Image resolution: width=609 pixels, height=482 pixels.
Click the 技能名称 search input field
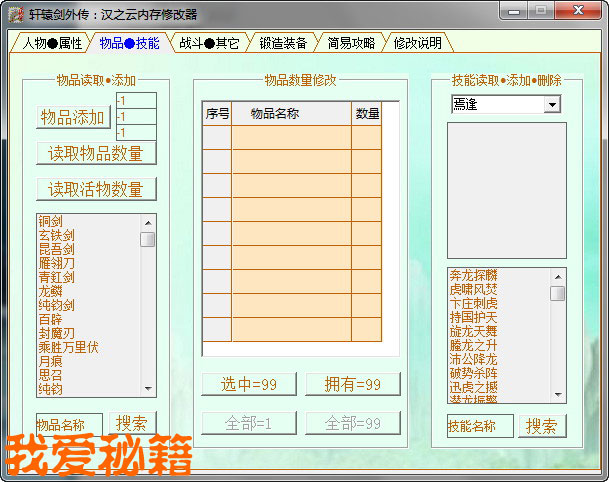click(480, 426)
